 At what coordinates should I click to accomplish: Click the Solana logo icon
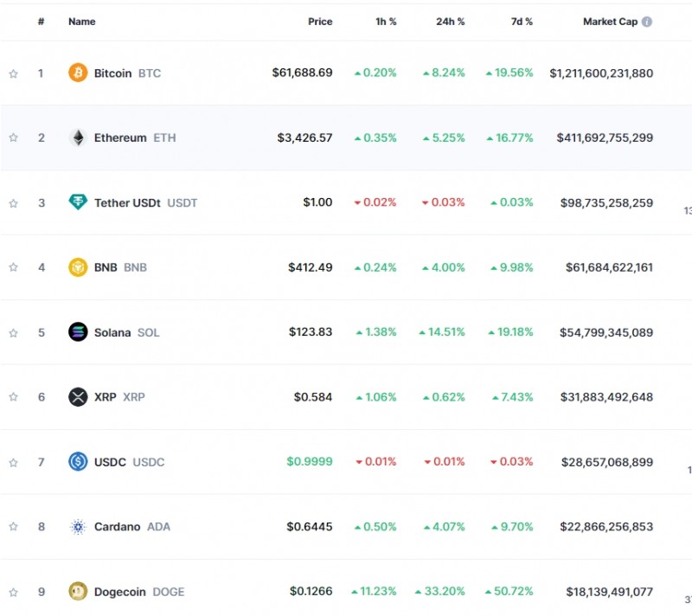coord(78,332)
